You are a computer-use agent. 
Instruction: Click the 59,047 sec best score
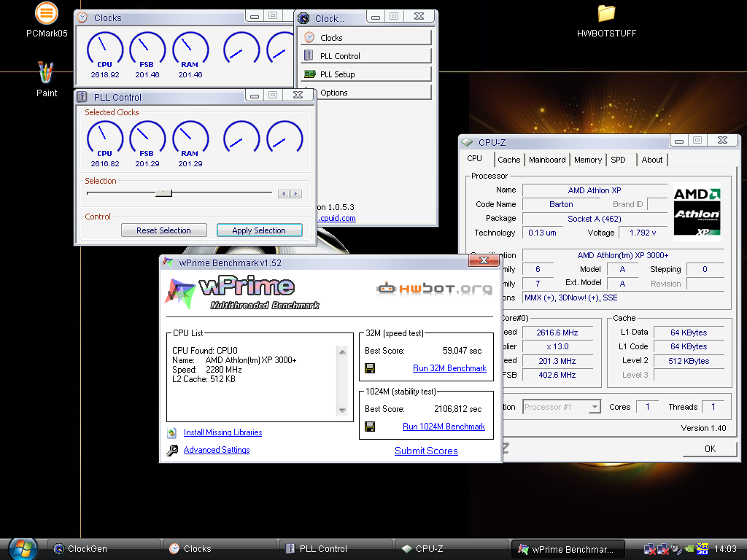pos(462,351)
